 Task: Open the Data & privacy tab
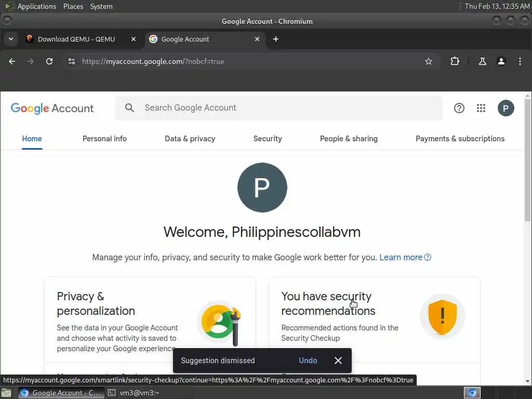(190, 139)
